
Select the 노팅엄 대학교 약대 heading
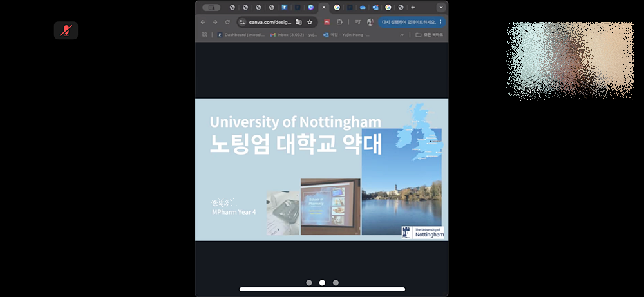pyautogui.click(x=296, y=144)
